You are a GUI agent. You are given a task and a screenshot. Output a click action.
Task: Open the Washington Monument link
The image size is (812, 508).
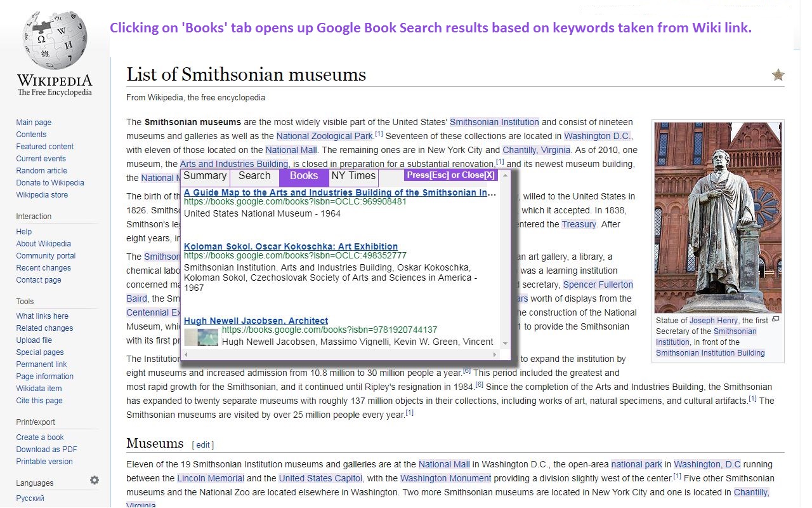tap(446, 478)
